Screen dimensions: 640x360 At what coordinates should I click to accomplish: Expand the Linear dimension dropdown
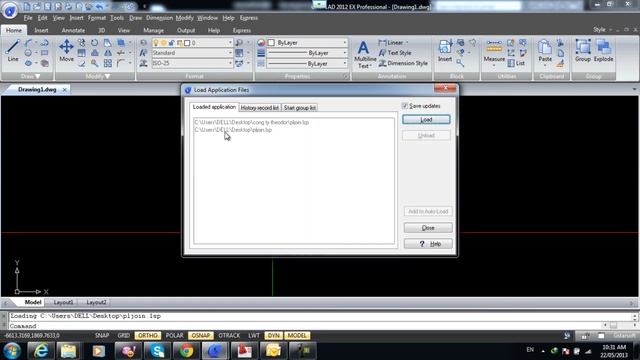pos(407,42)
